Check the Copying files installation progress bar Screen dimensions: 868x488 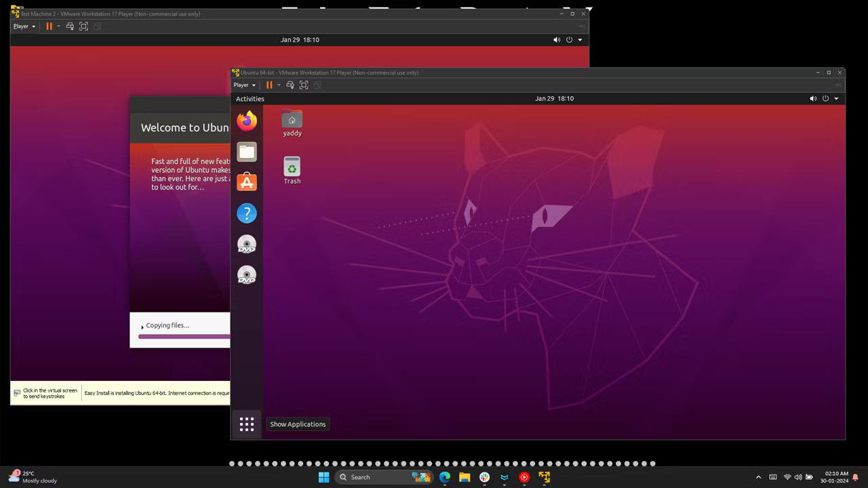[x=183, y=335]
